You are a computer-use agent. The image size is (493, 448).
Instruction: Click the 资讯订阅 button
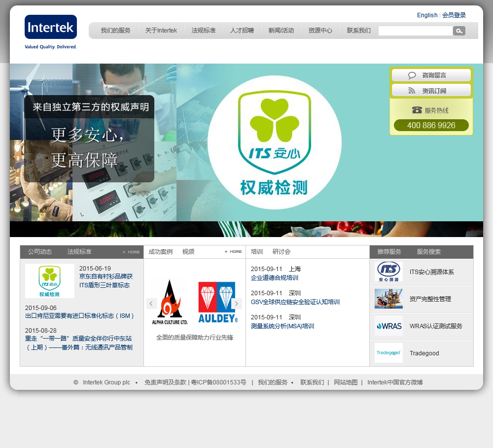click(431, 91)
